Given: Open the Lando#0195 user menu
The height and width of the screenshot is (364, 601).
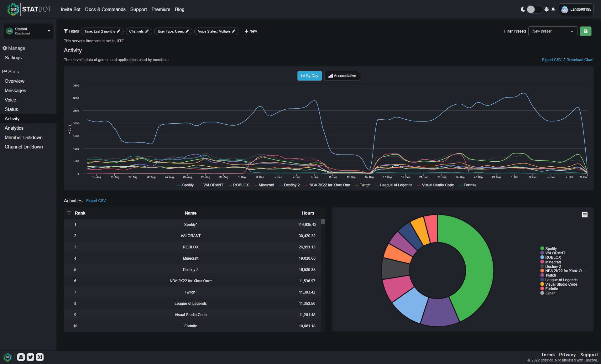Looking at the screenshot, I should [576, 9].
